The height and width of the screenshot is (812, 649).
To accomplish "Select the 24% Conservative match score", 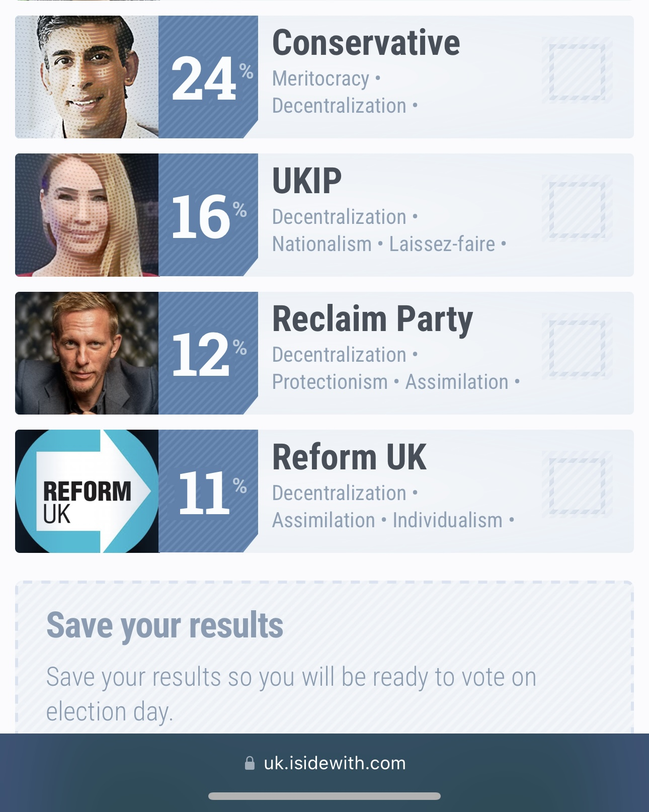I will pyautogui.click(x=212, y=78).
